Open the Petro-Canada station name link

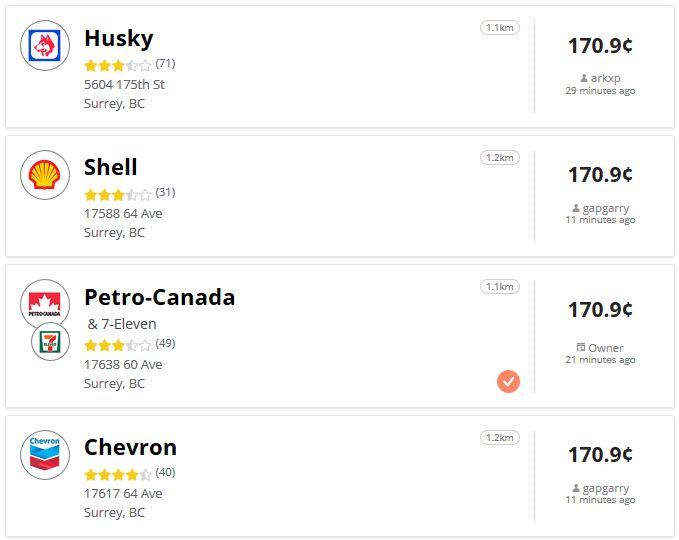[159, 297]
